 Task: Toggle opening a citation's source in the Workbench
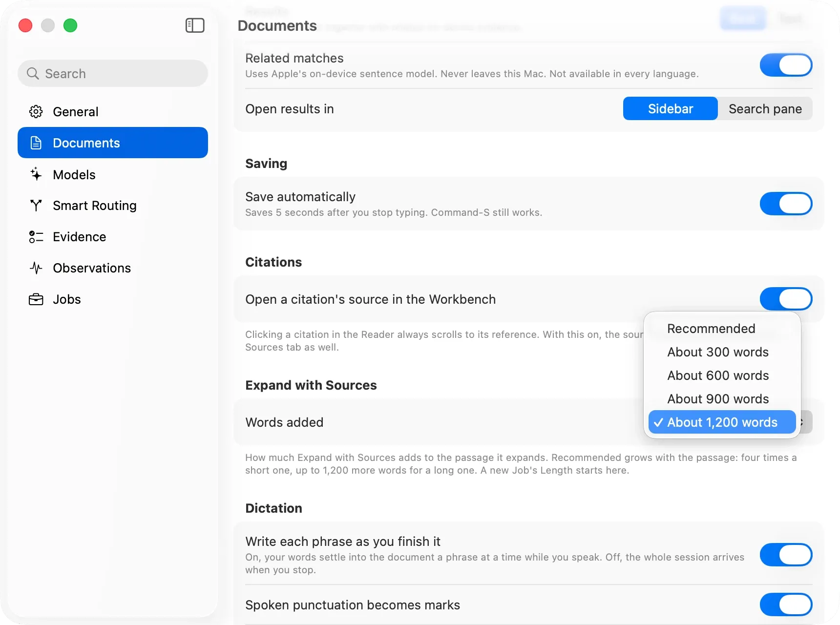(x=786, y=299)
